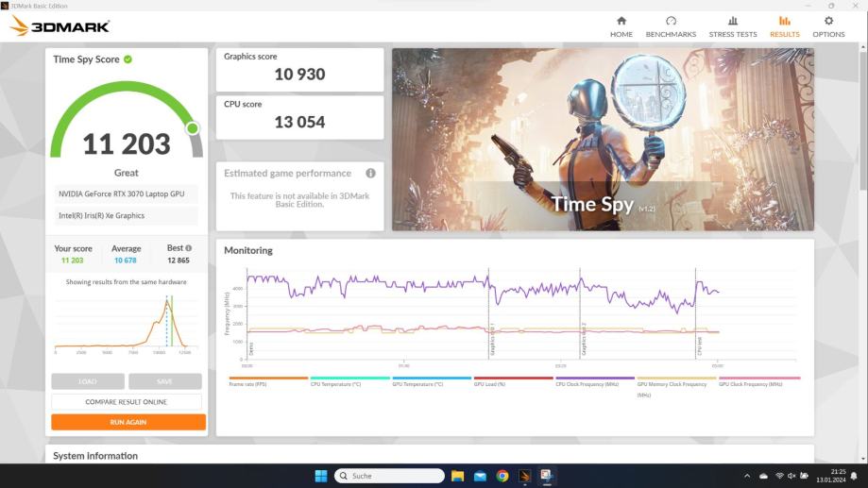Click the Average score 10 678
Image resolution: width=868 pixels, height=488 pixels.
pyautogui.click(x=125, y=260)
